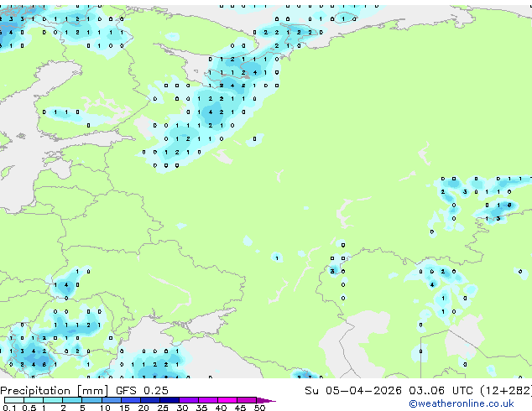532x411 pixels.
Task: Click the 'GFS 0.25' model label
Action: coord(142,391)
